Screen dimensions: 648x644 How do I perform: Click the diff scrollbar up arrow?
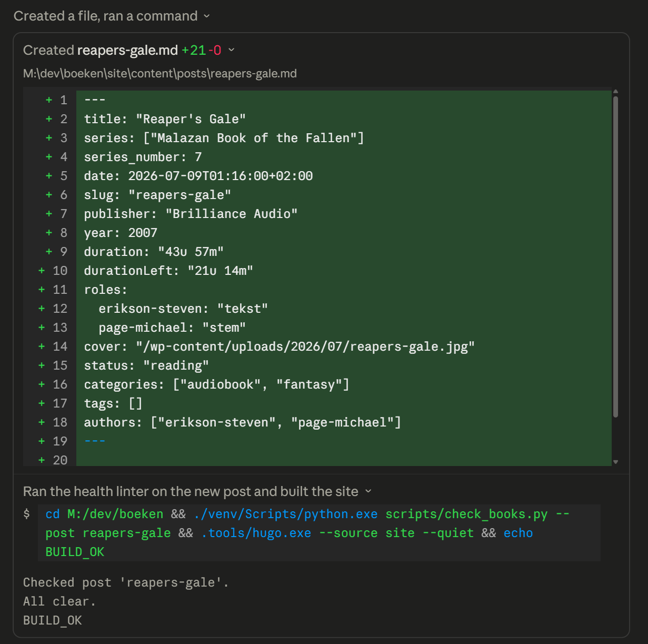[x=615, y=92]
